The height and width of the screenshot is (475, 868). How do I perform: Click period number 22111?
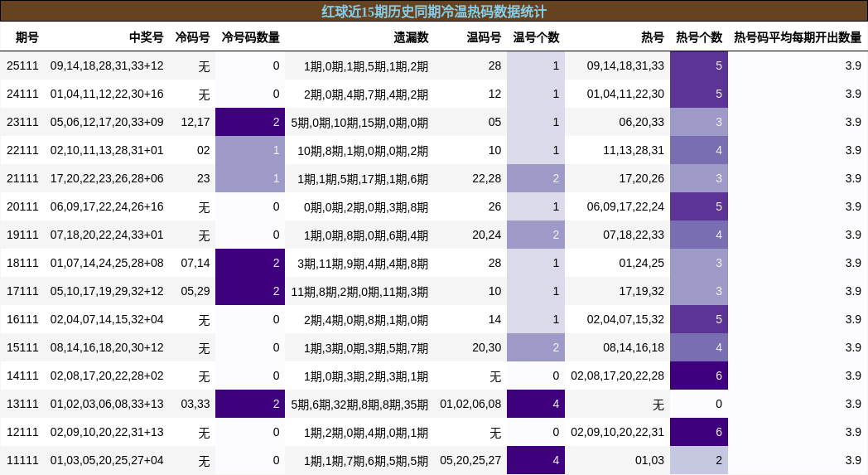coord(22,150)
